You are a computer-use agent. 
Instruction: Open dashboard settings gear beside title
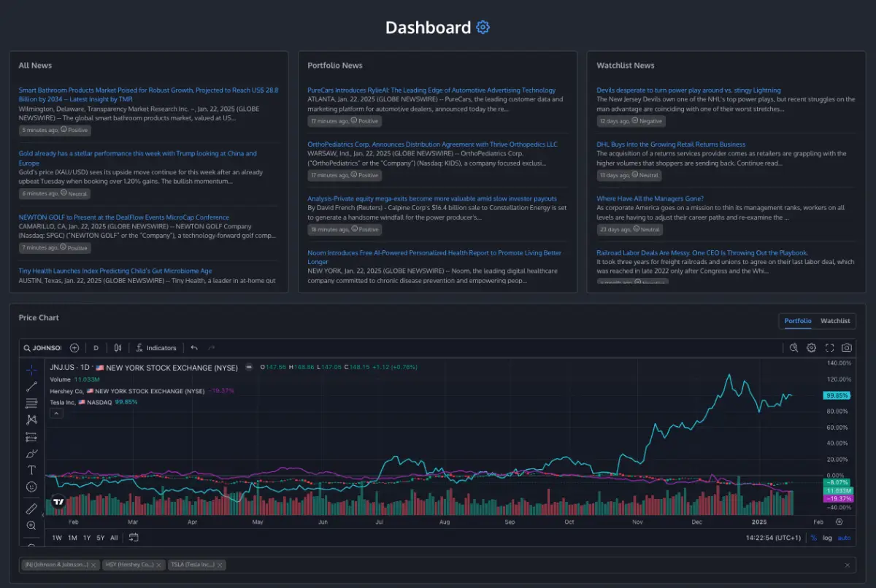point(483,28)
